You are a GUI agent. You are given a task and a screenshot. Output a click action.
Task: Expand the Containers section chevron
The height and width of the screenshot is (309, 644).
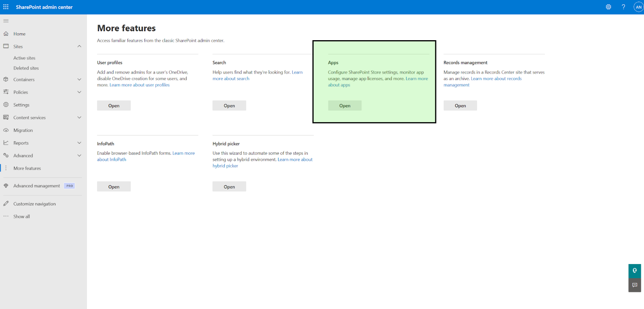pyautogui.click(x=79, y=80)
